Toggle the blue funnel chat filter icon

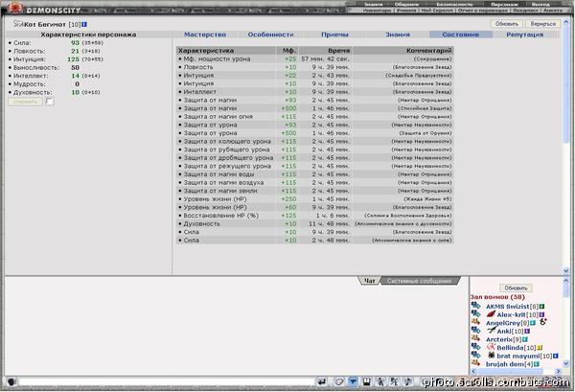[x=353, y=381]
